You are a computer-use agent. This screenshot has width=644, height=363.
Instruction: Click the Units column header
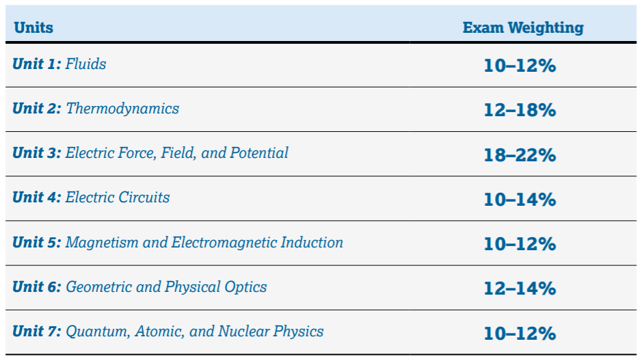click(x=33, y=27)
